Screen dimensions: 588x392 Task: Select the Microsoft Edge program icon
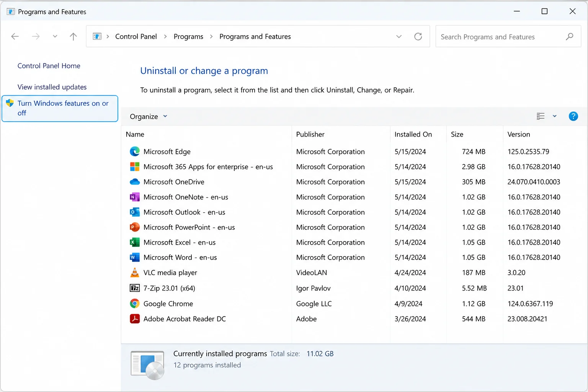coord(135,152)
